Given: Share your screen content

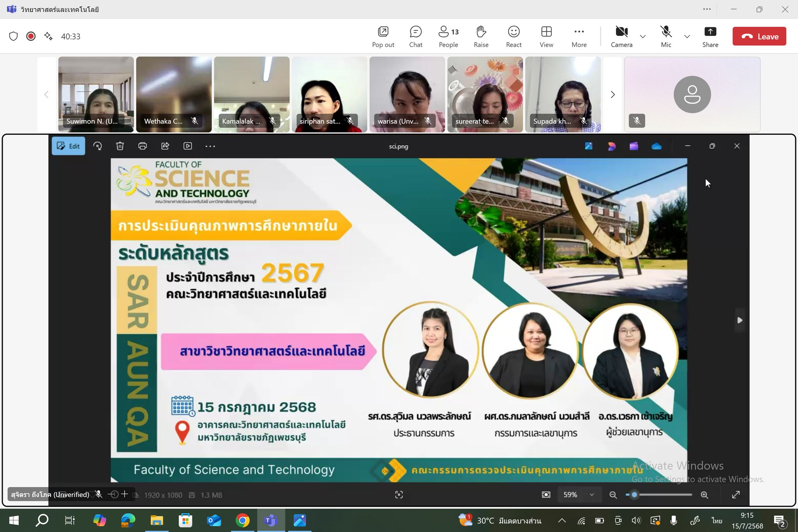Looking at the screenshot, I should tap(710, 36).
